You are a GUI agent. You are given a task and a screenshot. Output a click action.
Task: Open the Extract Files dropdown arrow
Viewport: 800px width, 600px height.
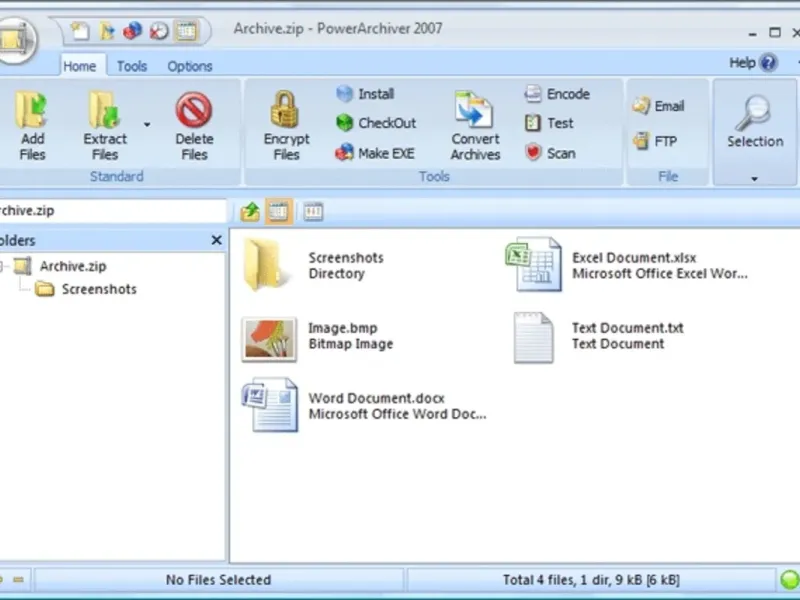coord(147,124)
